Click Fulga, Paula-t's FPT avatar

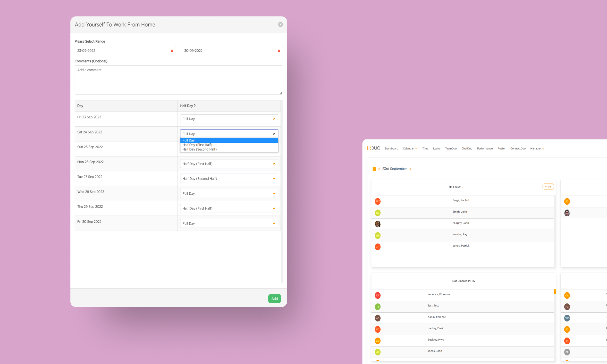pyautogui.click(x=378, y=201)
